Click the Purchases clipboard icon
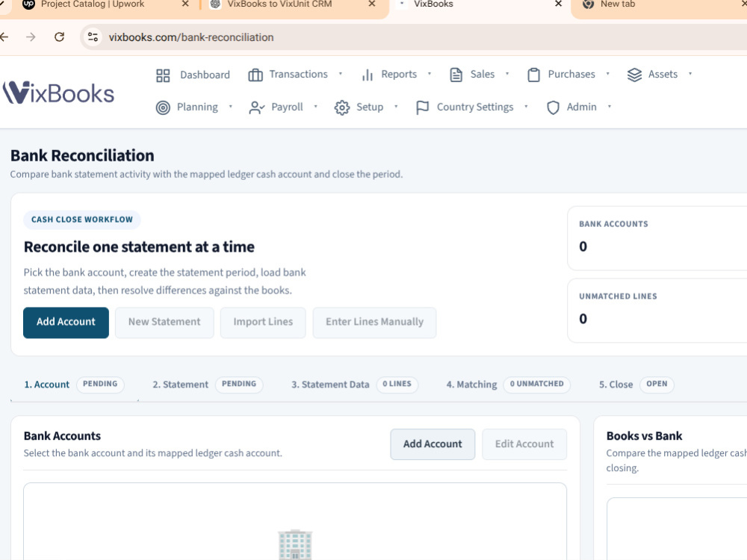Image resolution: width=747 pixels, height=560 pixels. coord(533,75)
